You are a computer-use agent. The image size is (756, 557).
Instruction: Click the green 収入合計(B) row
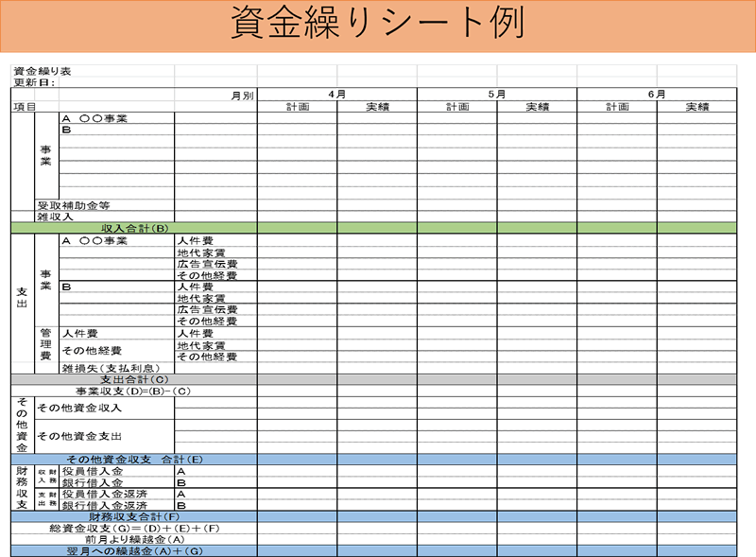click(134, 228)
